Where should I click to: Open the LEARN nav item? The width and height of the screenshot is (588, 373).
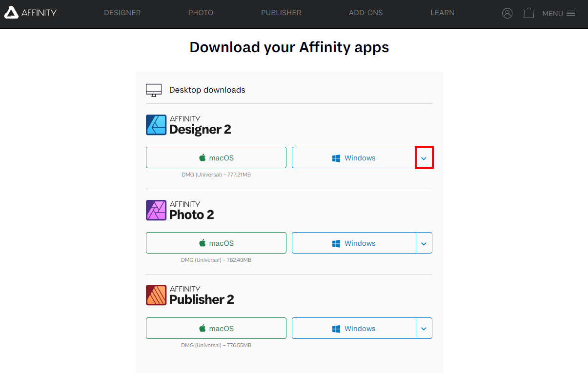tap(442, 13)
